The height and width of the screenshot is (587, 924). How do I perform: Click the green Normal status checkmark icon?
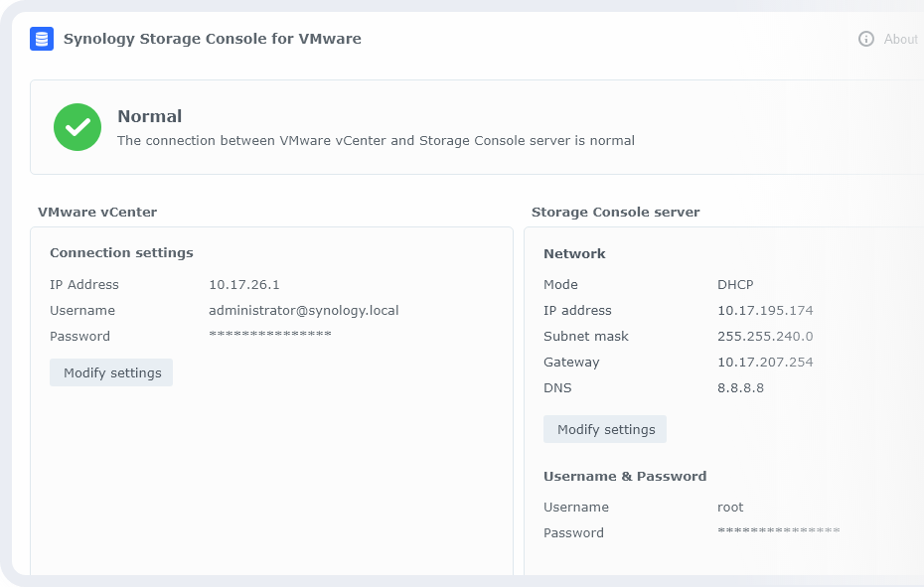tap(77, 127)
